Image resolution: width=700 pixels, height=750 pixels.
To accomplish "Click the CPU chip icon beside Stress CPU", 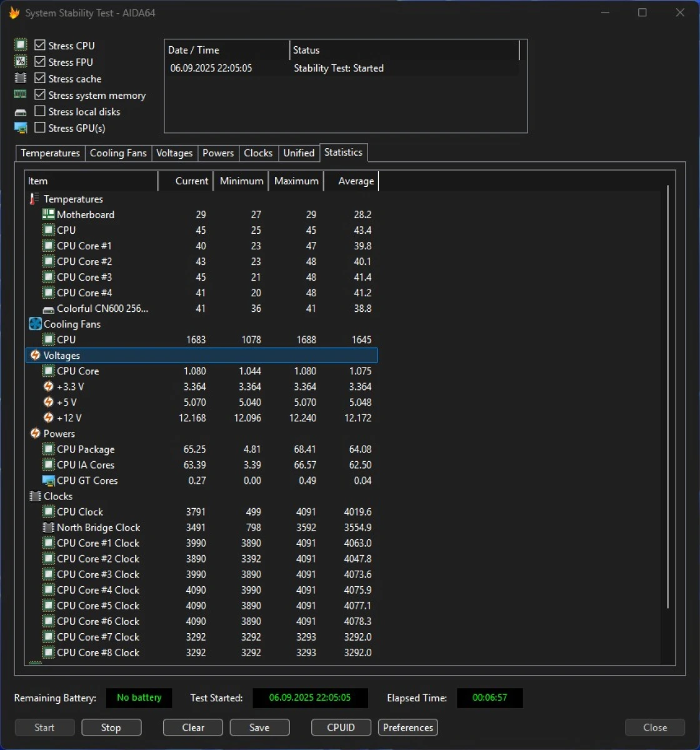I will click(x=21, y=45).
